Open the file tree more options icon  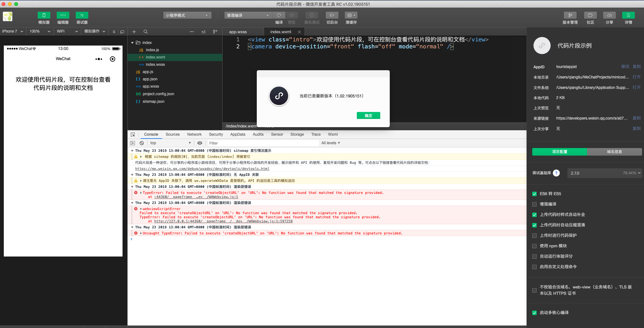(192, 32)
